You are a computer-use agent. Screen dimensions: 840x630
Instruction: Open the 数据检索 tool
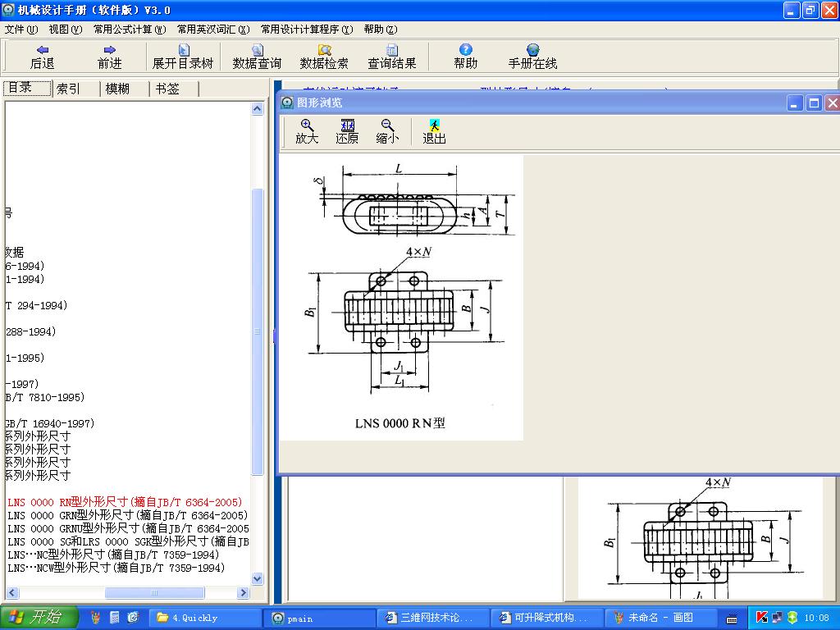[324, 57]
